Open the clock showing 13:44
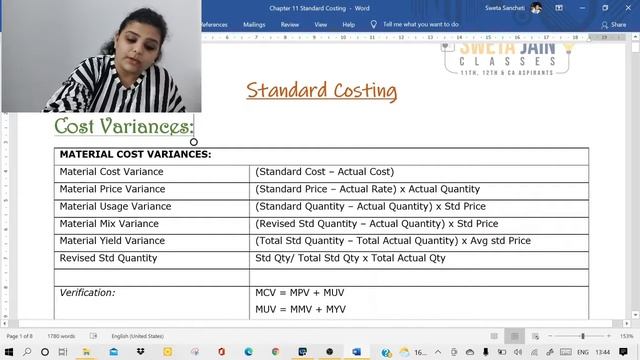The image size is (640, 360). [x=602, y=352]
